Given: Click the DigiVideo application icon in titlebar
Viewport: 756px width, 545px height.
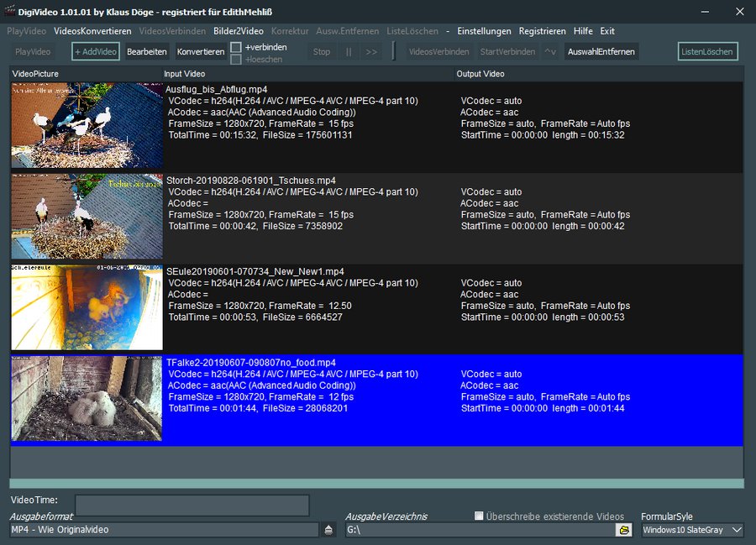Looking at the screenshot, I should pyautogui.click(x=8, y=11).
